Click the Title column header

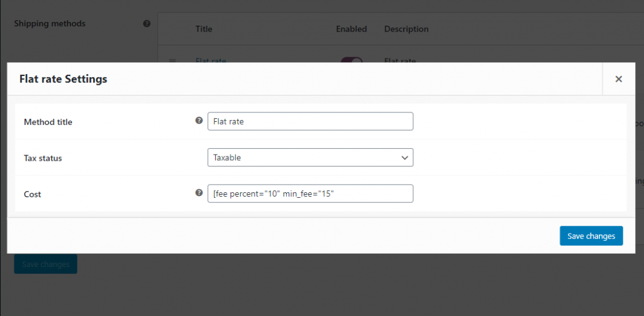point(204,29)
